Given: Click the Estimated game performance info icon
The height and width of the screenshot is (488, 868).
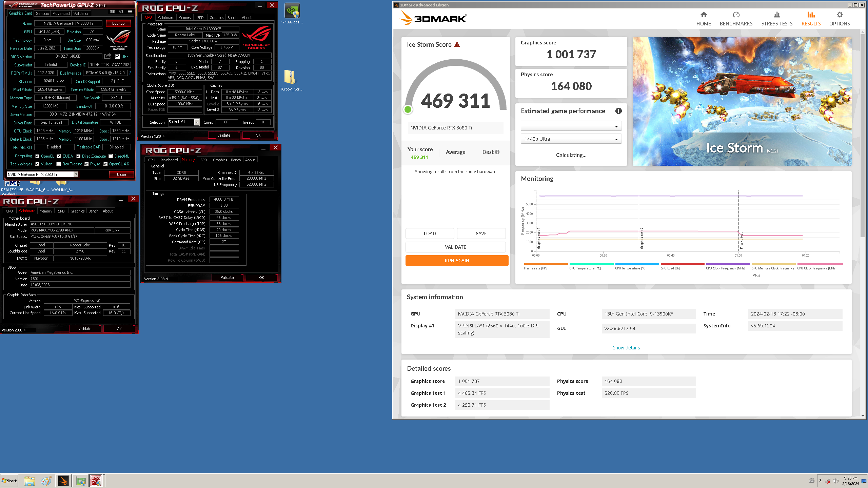Looking at the screenshot, I should coord(618,111).
